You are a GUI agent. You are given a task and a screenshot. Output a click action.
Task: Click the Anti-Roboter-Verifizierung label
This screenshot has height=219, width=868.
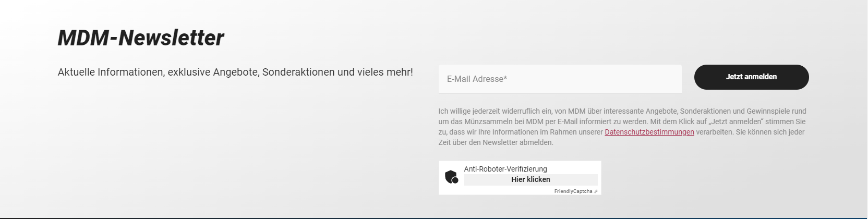(505, 169)
